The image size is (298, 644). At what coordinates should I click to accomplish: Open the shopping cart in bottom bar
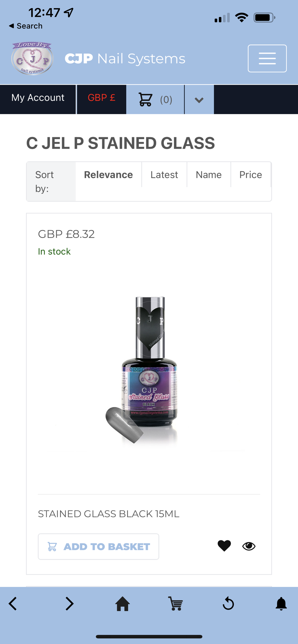[175, 604]
